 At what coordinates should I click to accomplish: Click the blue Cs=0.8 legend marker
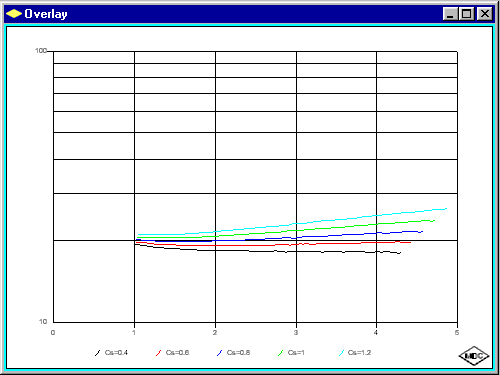(x=219, y=353)
